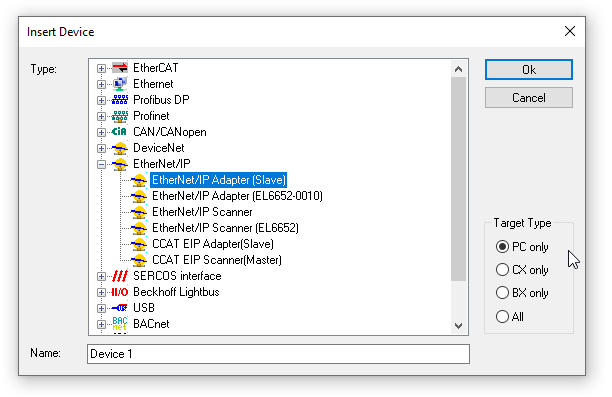The width and height of the screenshot is (612, 397).
Task: Click the DeviceNet icon
Action: click(120, 148)
